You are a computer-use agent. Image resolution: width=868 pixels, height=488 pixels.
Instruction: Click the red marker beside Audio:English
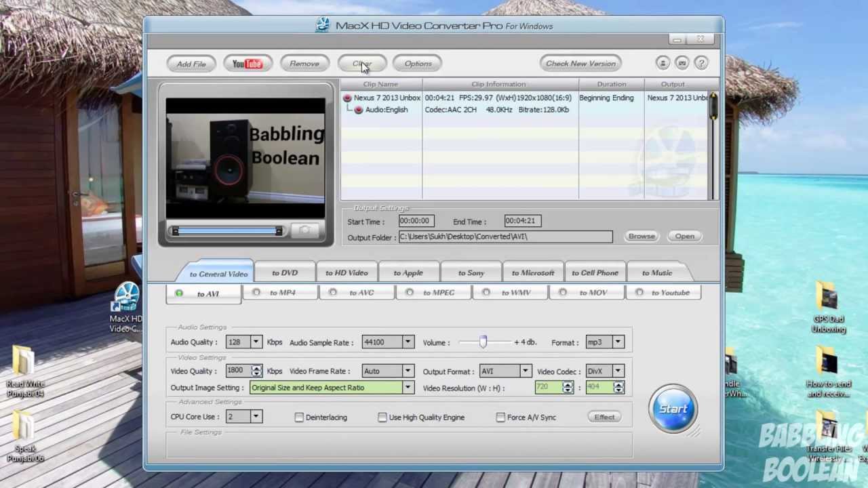tap(358, 110)
